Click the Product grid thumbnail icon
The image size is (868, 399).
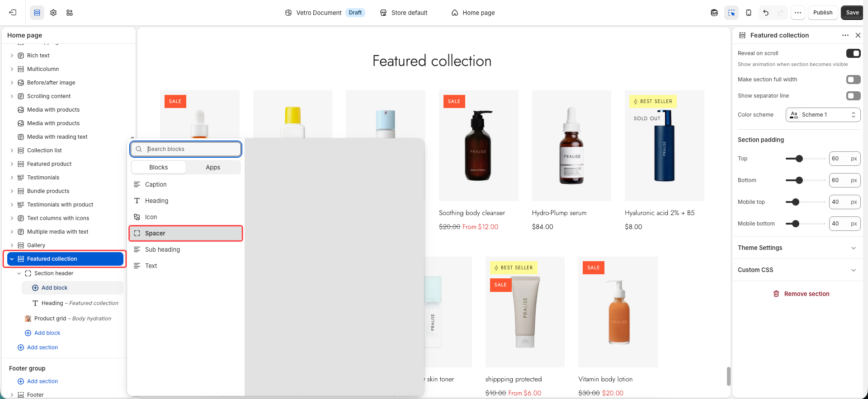28,319
